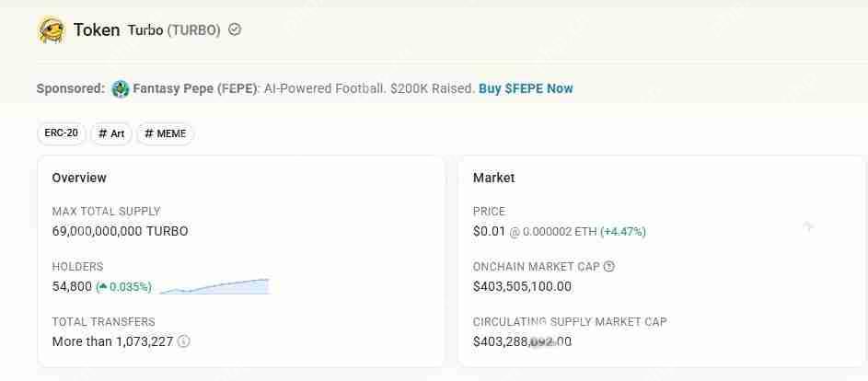This screenshot has width=868, height=381.
Task: Click the Fantasy Pepe sponsor icon
Action: click(x=120, y=89)
